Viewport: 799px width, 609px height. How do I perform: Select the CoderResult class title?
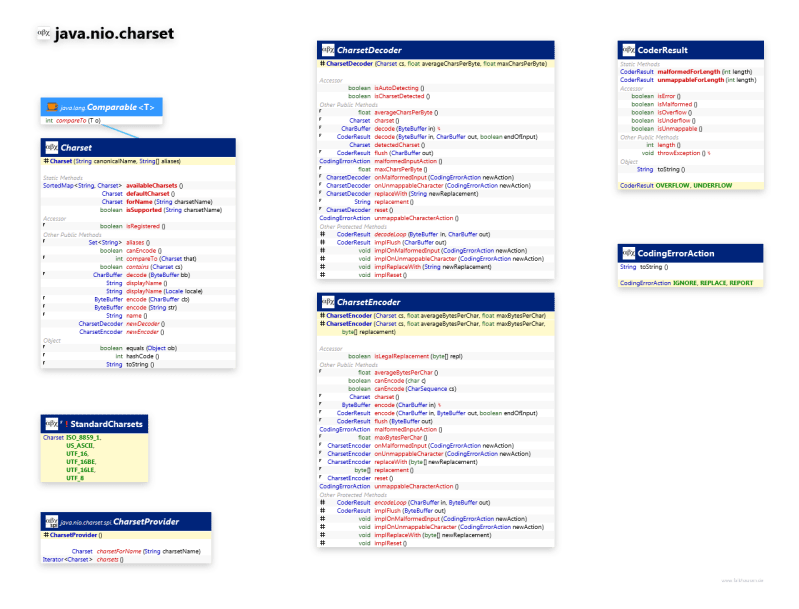662,50
